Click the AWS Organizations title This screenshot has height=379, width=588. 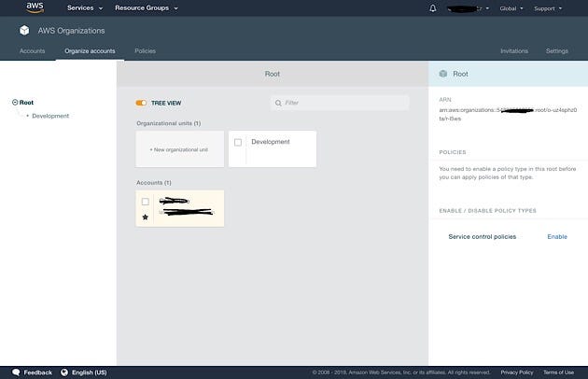pyautogui.click(x=71, y=31)
